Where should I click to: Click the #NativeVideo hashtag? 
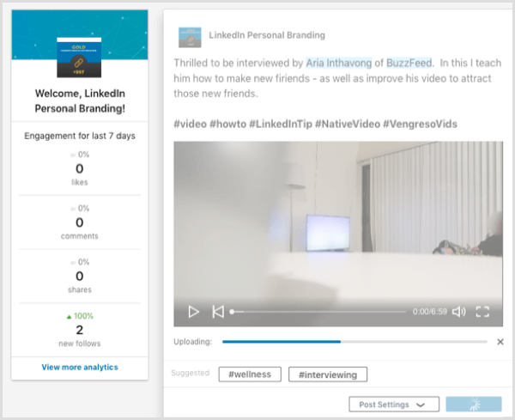[x=348, y=124]
